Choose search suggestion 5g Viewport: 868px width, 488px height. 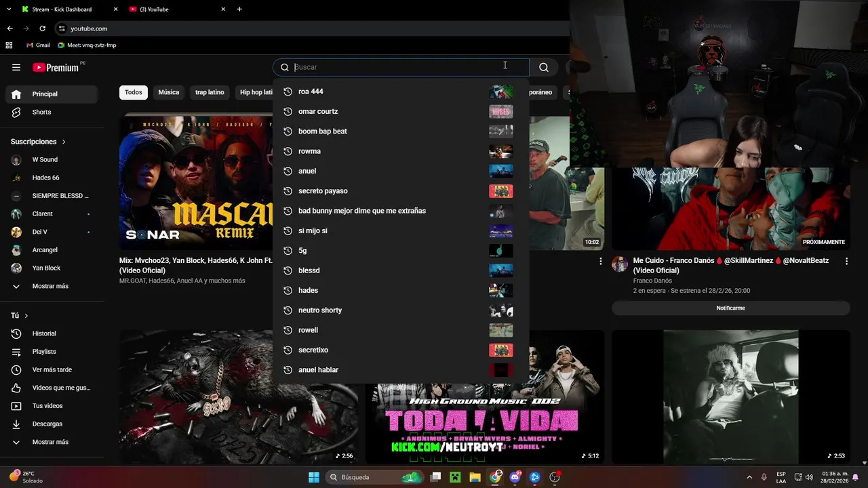click(400, 251)
